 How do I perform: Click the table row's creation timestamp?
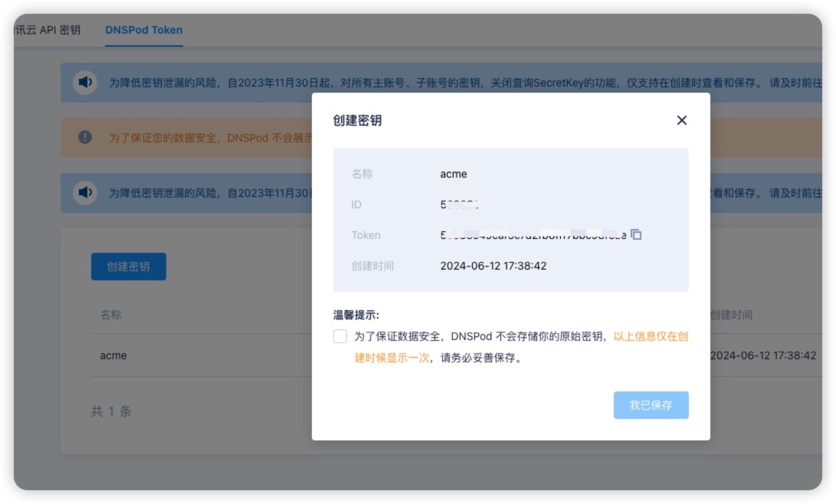tap(762, 355)
